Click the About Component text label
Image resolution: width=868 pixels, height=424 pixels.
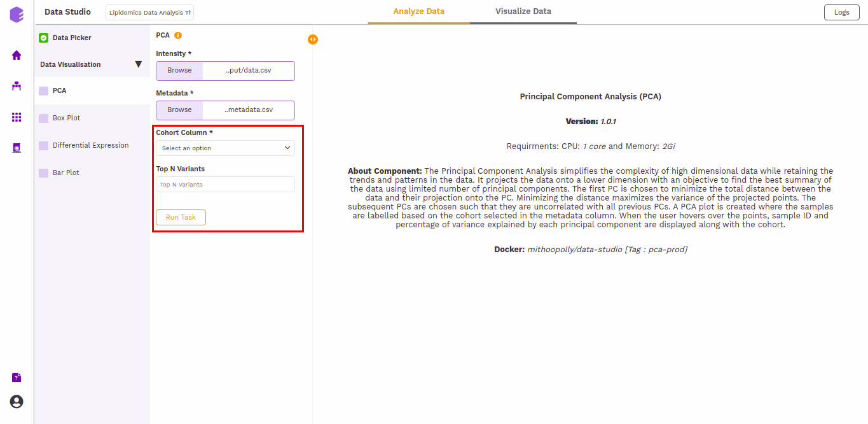[385, 171]
